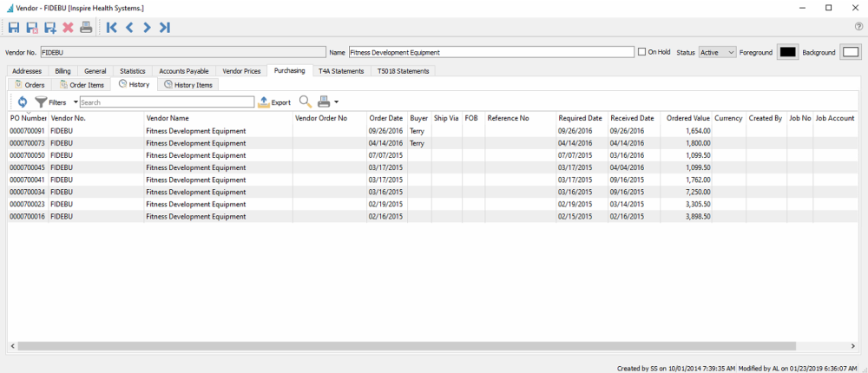This screenshot has height=373, width=868.
Task: Click ordered value 7,250.00
Action: (x=698, y=192)
